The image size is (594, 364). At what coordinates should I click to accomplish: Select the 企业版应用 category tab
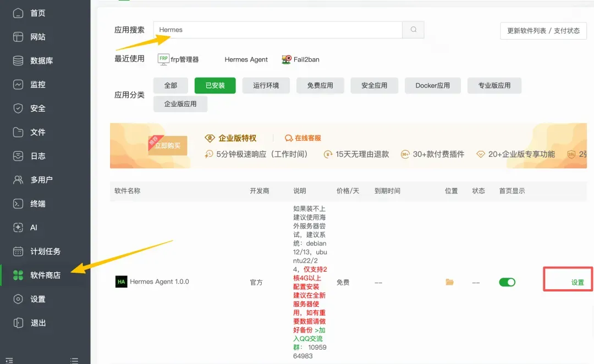[x=180, y=104]
